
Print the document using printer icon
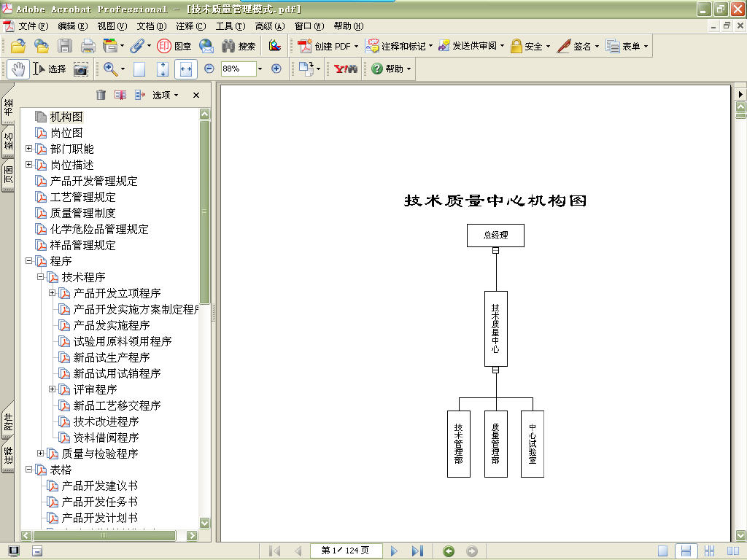(x=88, y=46)
